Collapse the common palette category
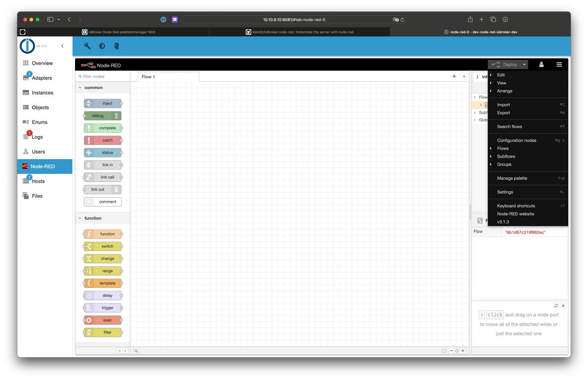 (103, 88)
